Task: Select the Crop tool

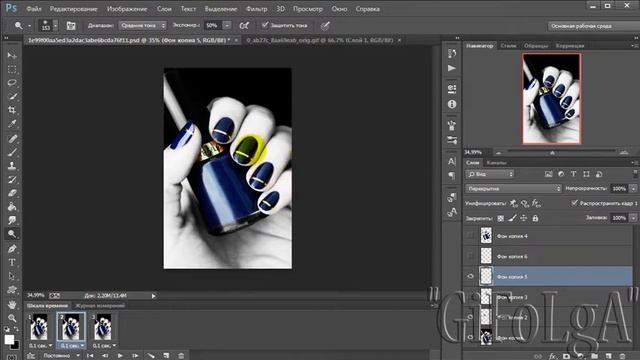Action: coord(12,110)
